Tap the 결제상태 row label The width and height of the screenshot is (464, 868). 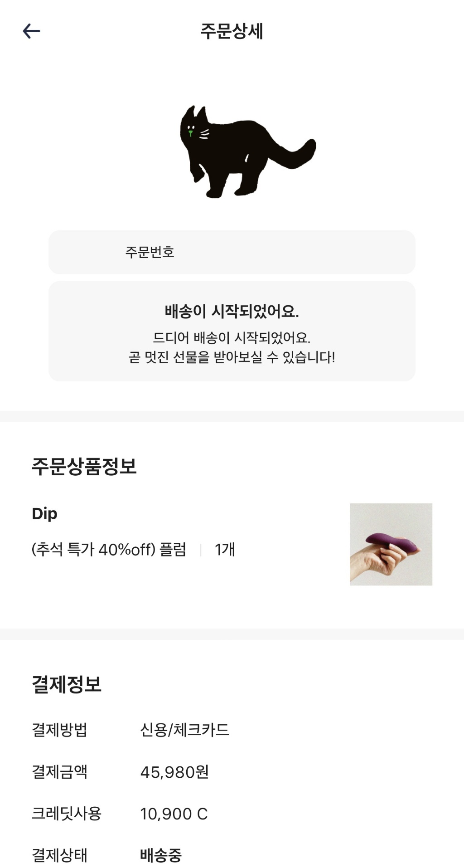tap(59, 855)
